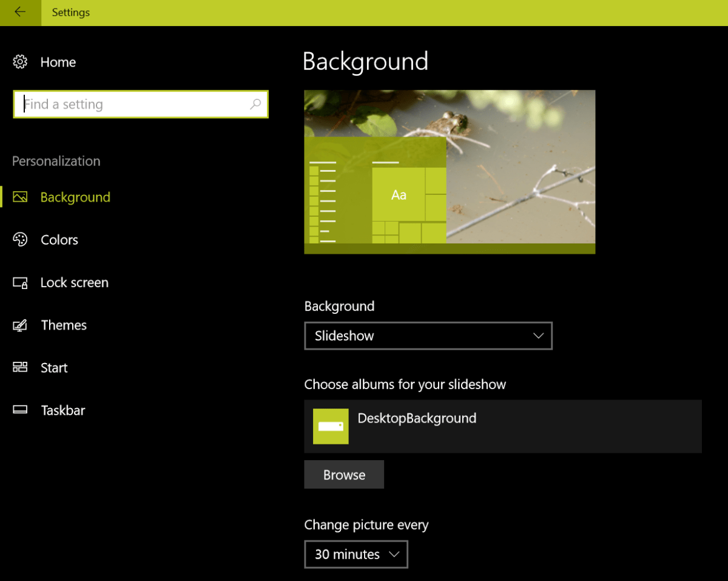Click the chevron on the Slideshow dropdown
Image resolution: width=728 pixels, height=581 pixels.
538,336
